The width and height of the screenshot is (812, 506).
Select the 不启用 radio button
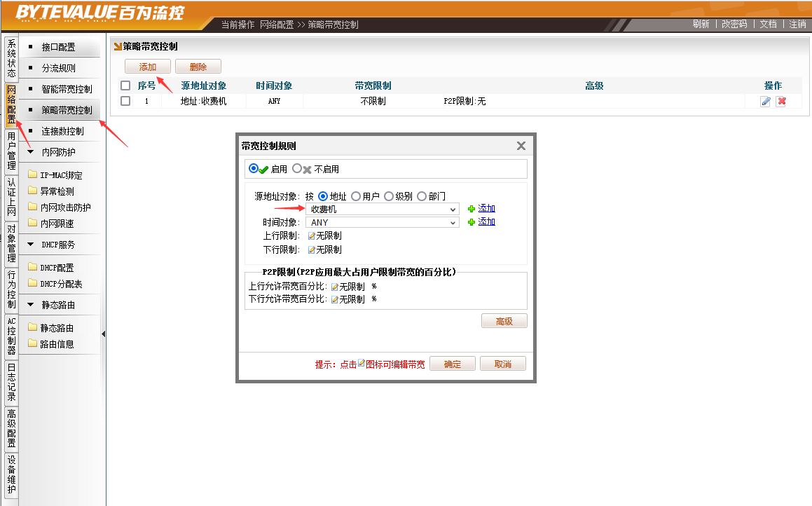[297, 169]
